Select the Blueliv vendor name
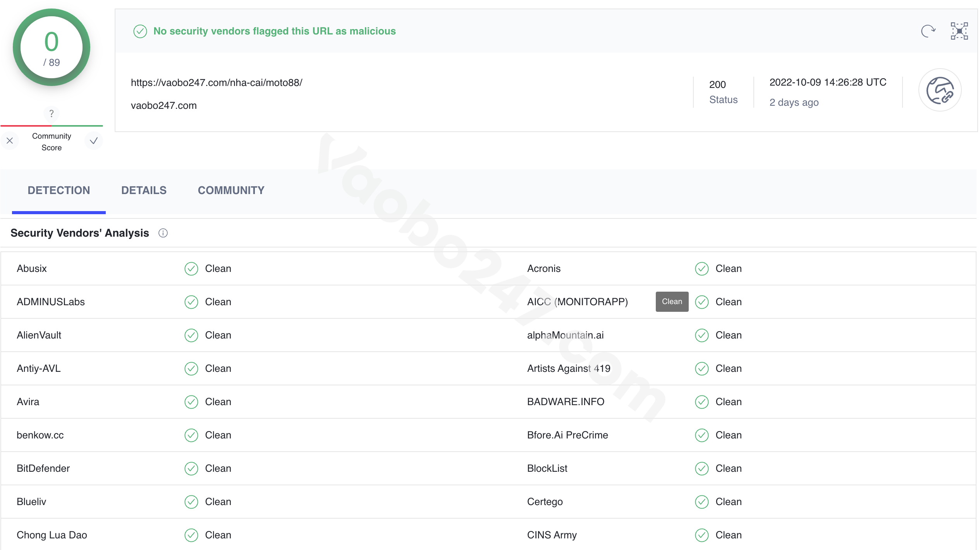The width and height of the screenshot is (980, 550). pyautogui.click(x=31, y=502)
